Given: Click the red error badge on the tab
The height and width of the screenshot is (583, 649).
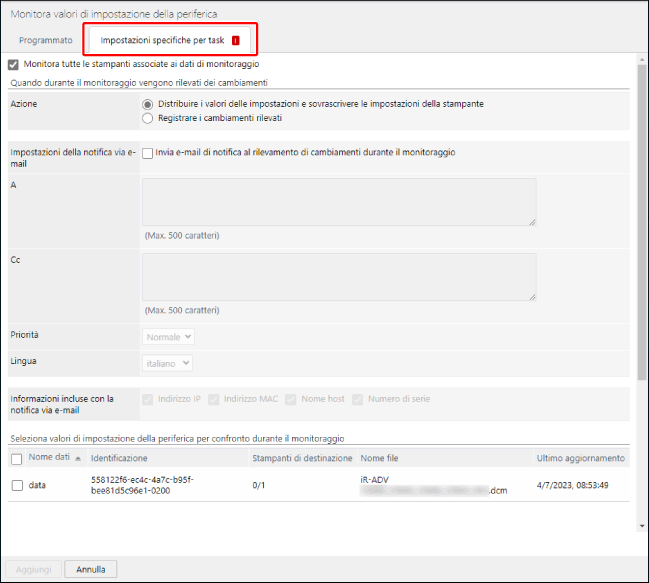Looking at the screenshot, I should 235,41.
